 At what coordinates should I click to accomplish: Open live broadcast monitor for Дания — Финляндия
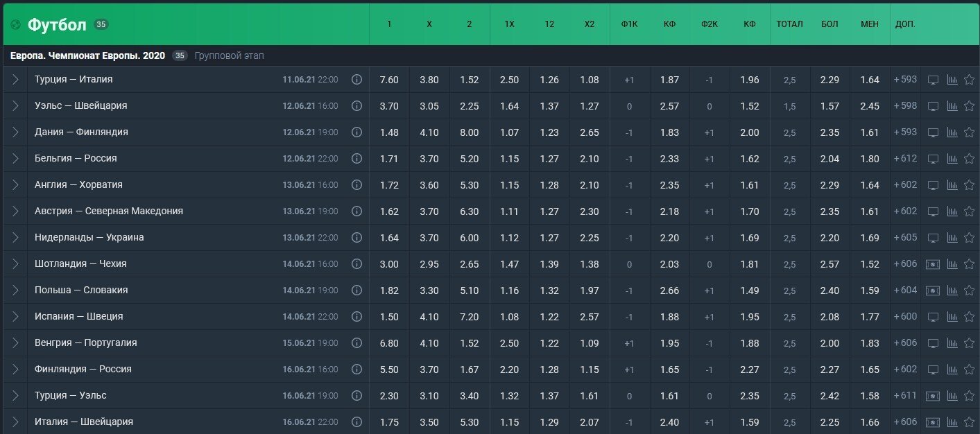click(934, 132)
